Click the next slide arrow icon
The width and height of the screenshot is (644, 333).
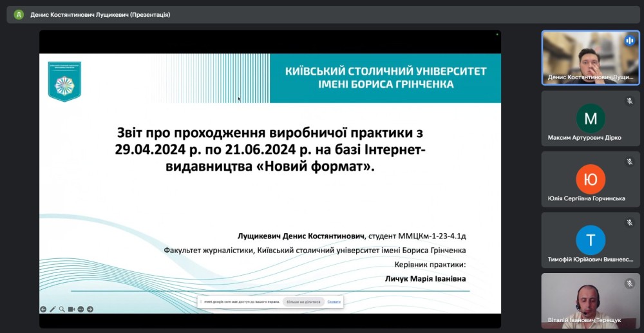(x=90, y=309)
